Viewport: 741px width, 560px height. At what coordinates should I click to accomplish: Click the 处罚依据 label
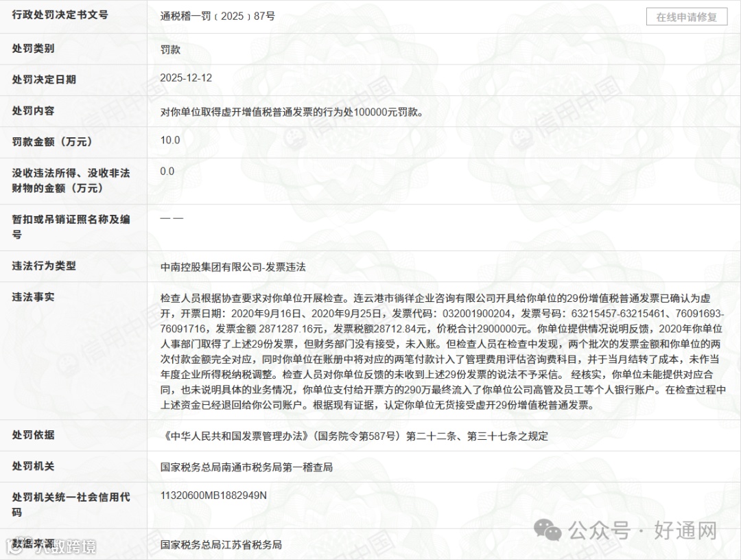point(33,435)
